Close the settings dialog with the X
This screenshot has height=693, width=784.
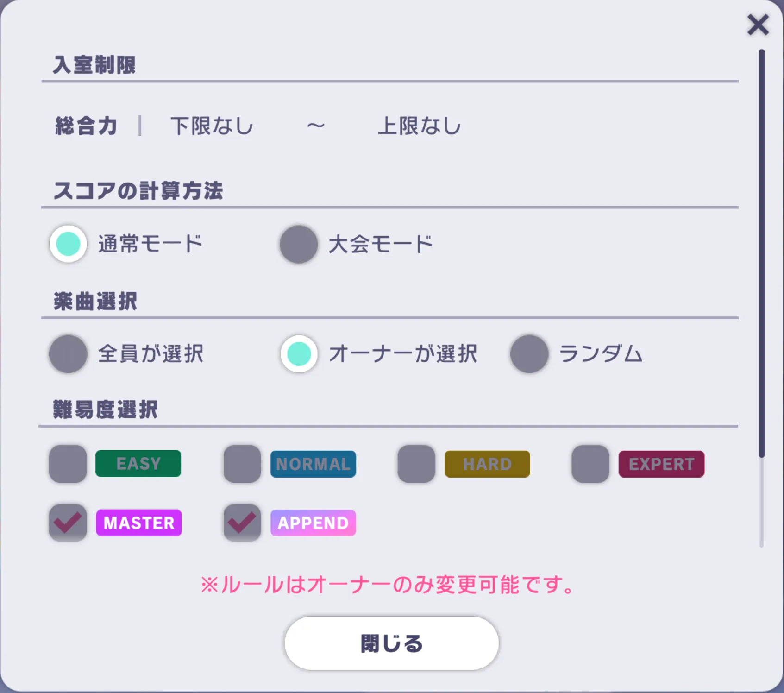(758, 25)
